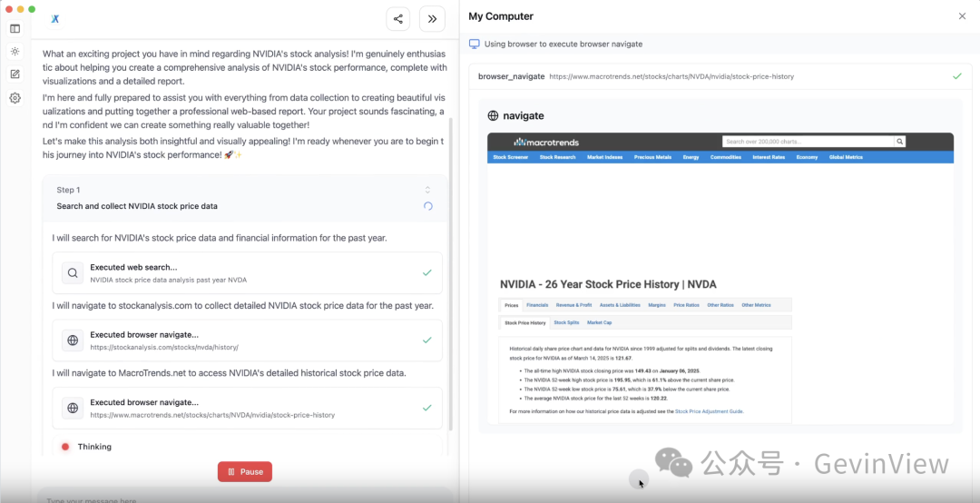Screen dimensions: 980x503
Task: Open Energy in macrotrends menu
Action: point(691,157)
